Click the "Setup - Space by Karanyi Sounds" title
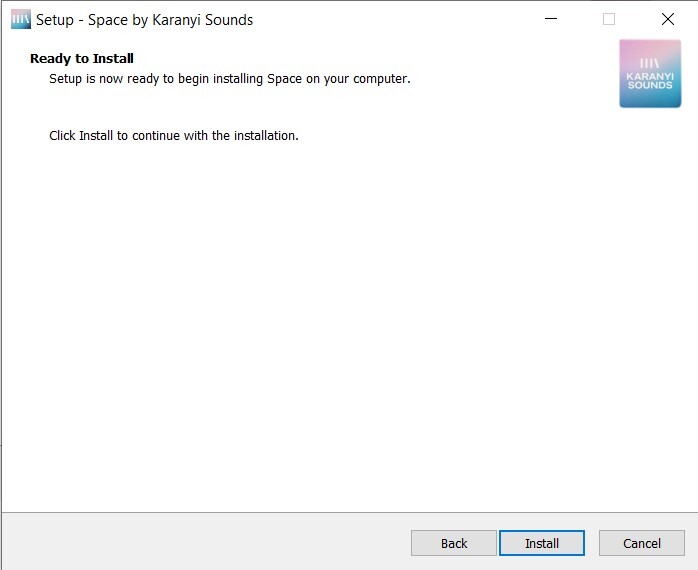 tap(144, 20)
